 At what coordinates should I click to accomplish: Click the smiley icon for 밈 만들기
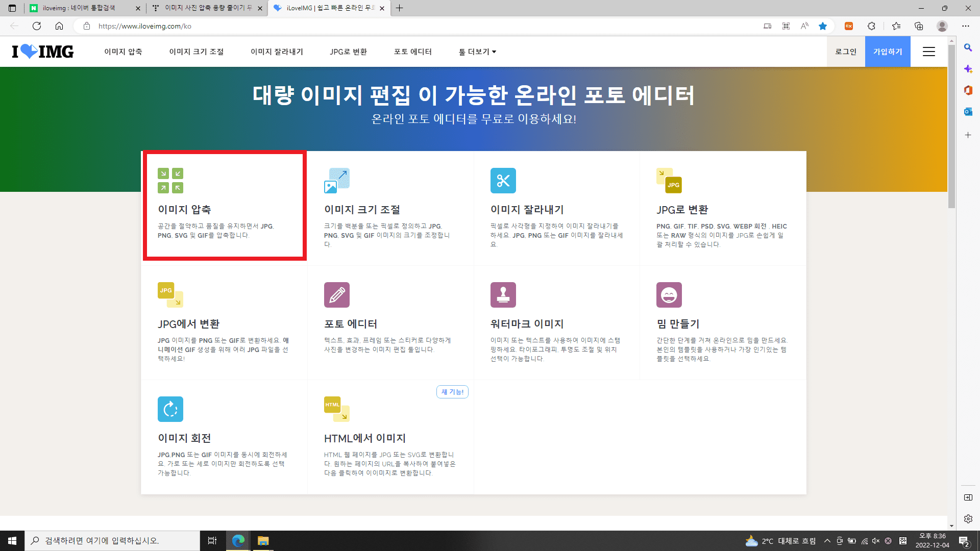pos(669,295)
